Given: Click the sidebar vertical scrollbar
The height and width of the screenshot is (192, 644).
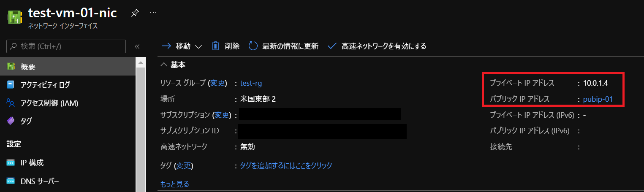Looking at the screenshot, I should click(x=141, y=125).
